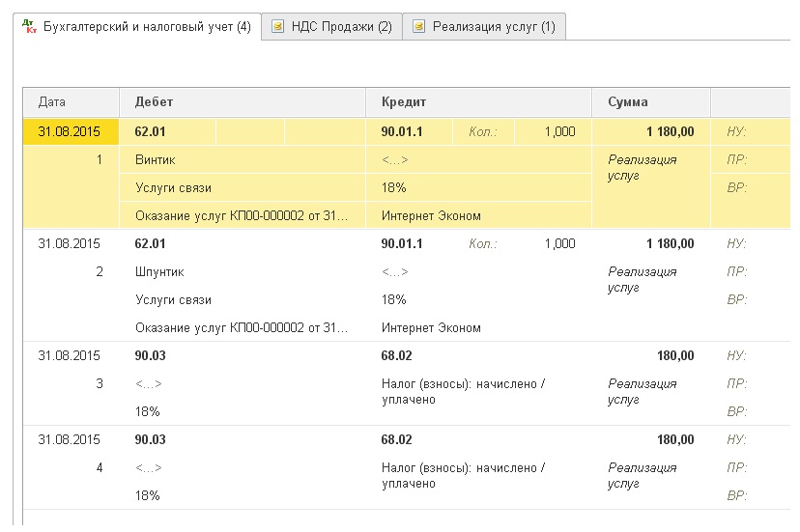Switch to the Реализация услуг (1) tab
The height and width of the screenshot is (532, 800).
pos(484,26)
